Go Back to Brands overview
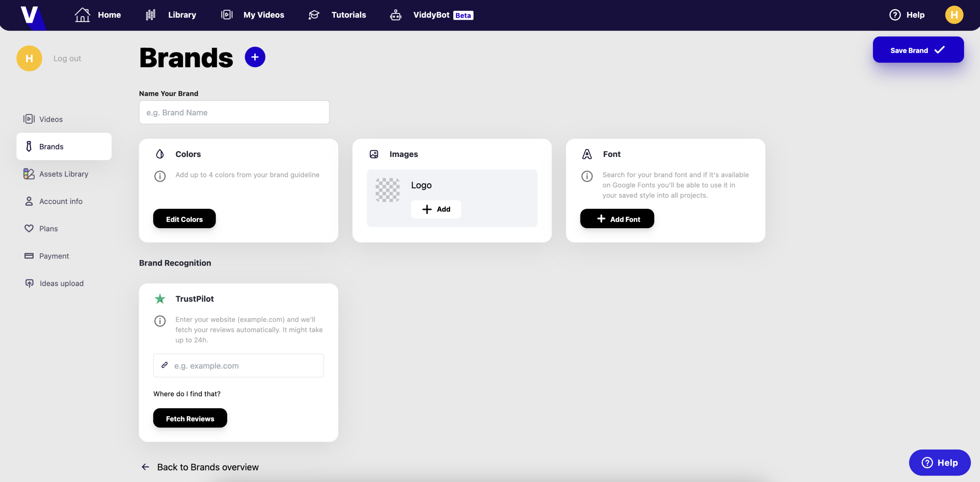 tap(208, 467)
